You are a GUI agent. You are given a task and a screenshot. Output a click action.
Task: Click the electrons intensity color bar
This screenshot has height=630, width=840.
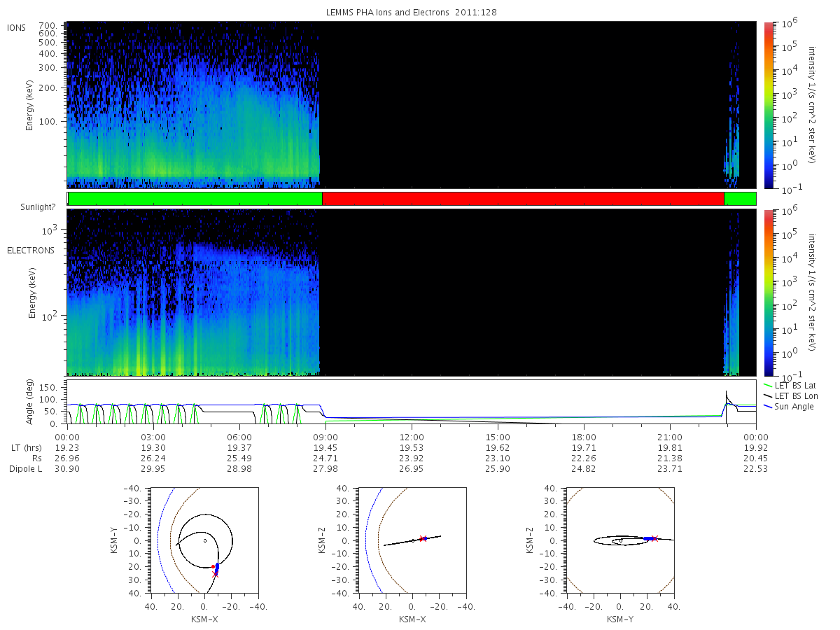769,293
